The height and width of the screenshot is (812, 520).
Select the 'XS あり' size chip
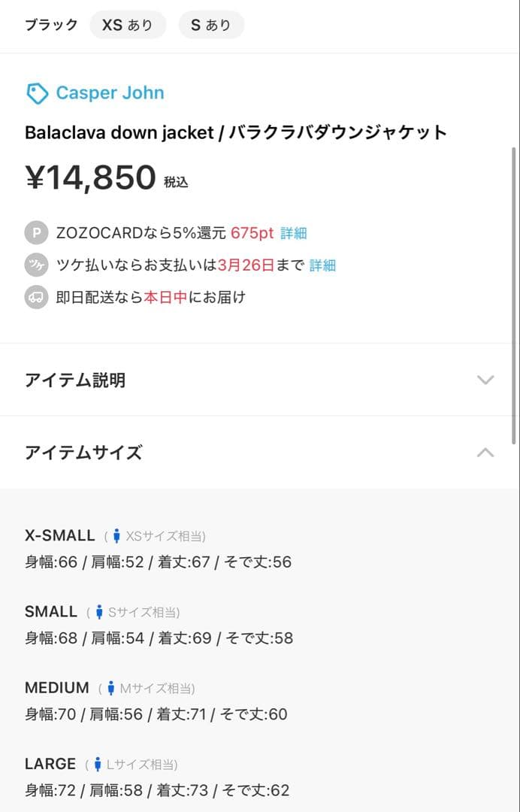point(128,25)
